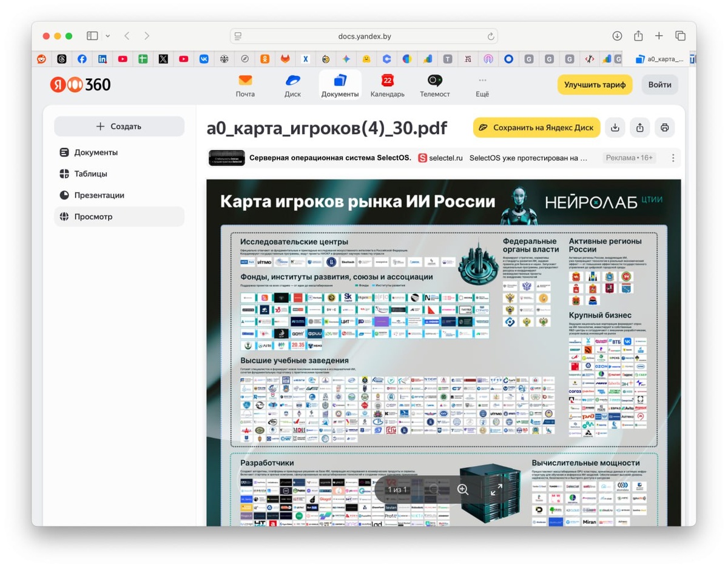
Task: Open Facebook bookmark in favorites bar
Action: click(x=82, y=59)
